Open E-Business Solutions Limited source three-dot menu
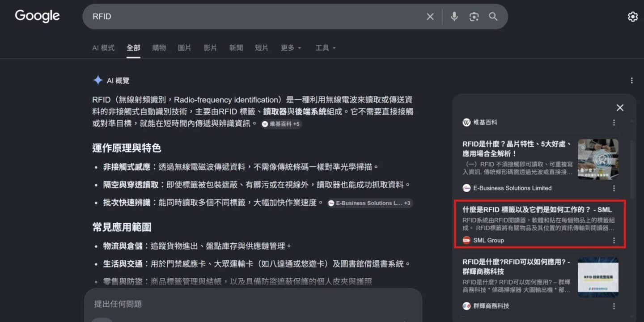Screen dimensions: 644x322 [614, 188]
